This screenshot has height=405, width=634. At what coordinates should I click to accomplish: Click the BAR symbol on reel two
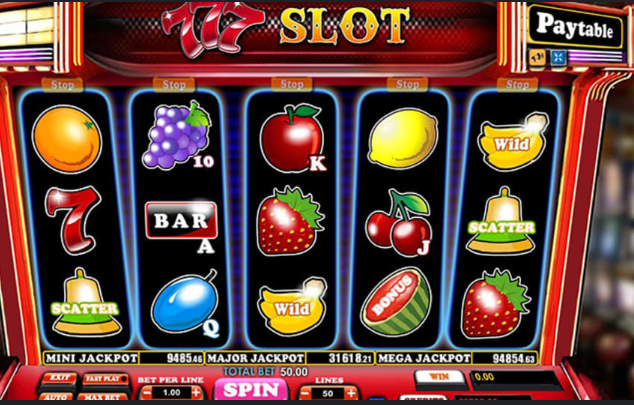click(181, 221)
